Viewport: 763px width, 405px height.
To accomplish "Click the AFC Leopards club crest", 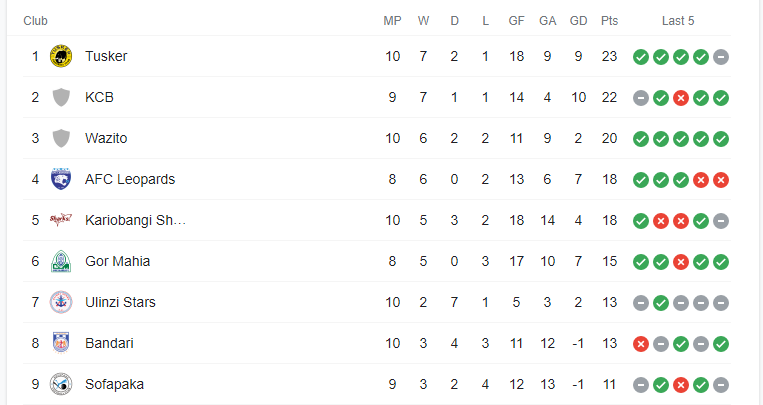I will [61, 179].
